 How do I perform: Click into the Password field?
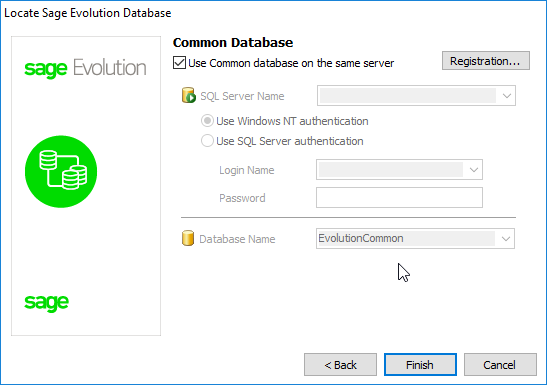pos(399,198)
